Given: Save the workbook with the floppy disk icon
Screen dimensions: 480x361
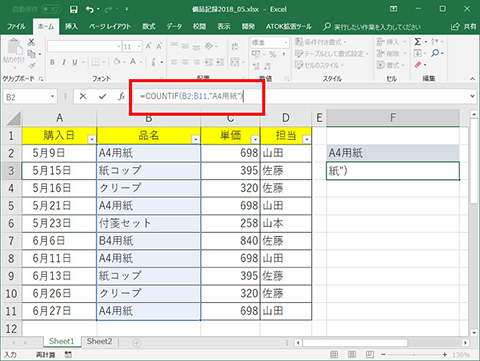Looking at the screenshot, I should 74,9.
